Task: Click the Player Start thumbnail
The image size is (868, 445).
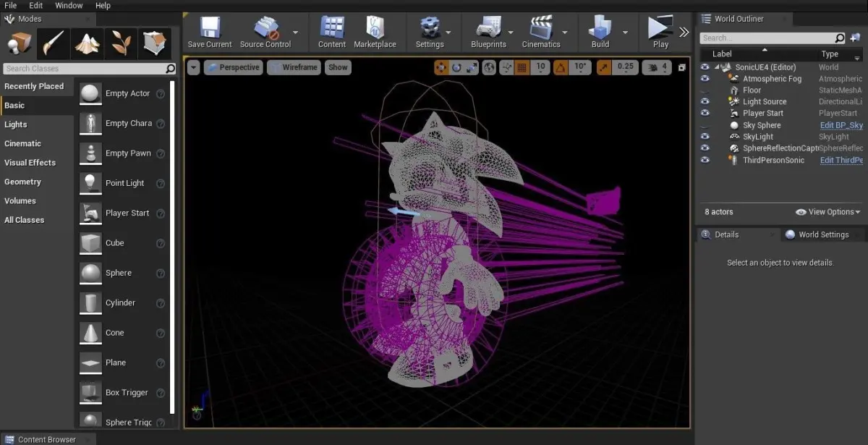Action: click(90, 213)
